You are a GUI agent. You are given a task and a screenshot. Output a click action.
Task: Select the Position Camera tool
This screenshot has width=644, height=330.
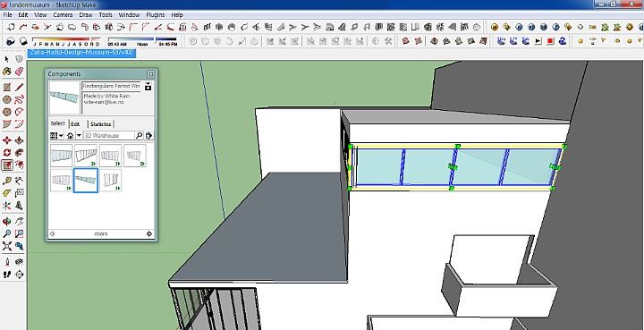coord(7,262)
